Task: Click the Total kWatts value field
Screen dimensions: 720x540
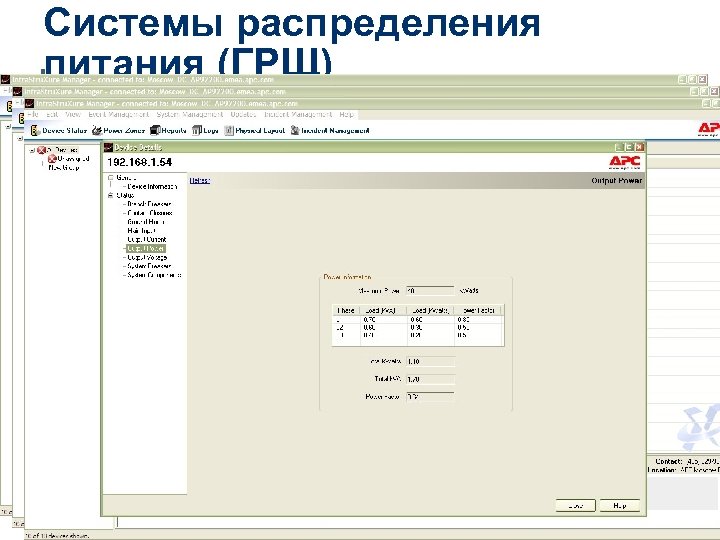Action: [430, 361]
